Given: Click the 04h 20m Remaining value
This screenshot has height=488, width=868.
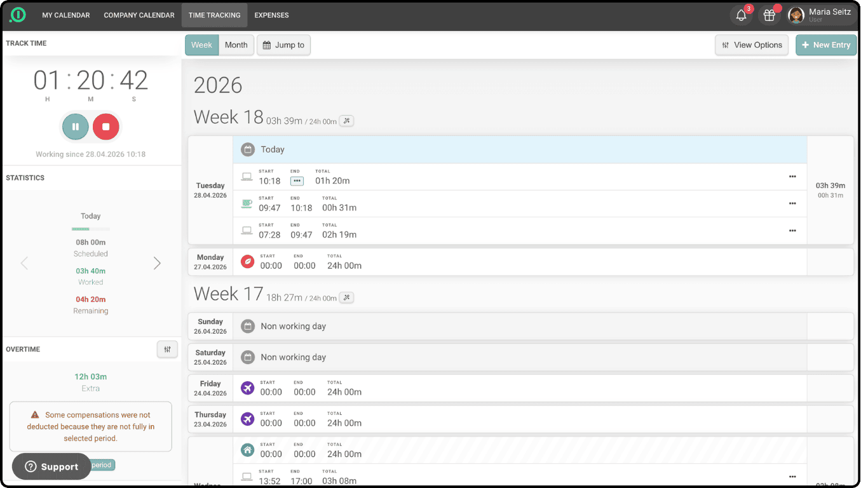Looking at the screenshot, I should [91, 299].
